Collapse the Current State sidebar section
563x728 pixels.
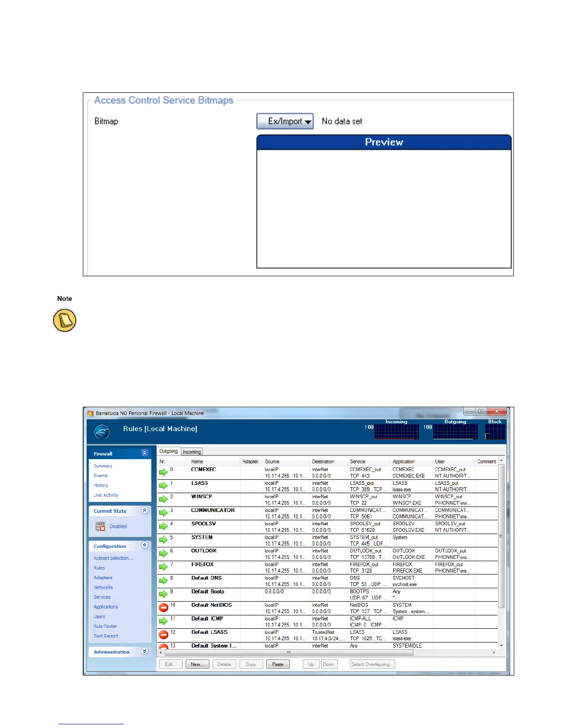click(x=145, y=511)
